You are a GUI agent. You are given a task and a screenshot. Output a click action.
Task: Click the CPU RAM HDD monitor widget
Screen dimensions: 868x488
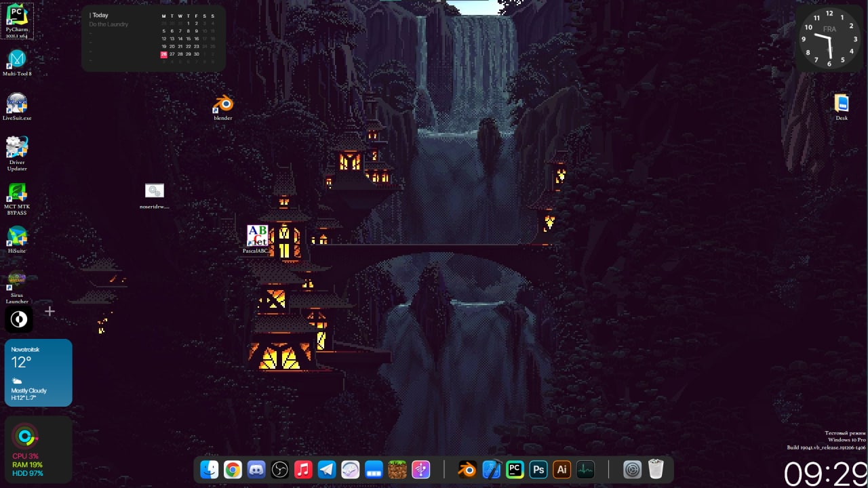click(x=39, y=449)
